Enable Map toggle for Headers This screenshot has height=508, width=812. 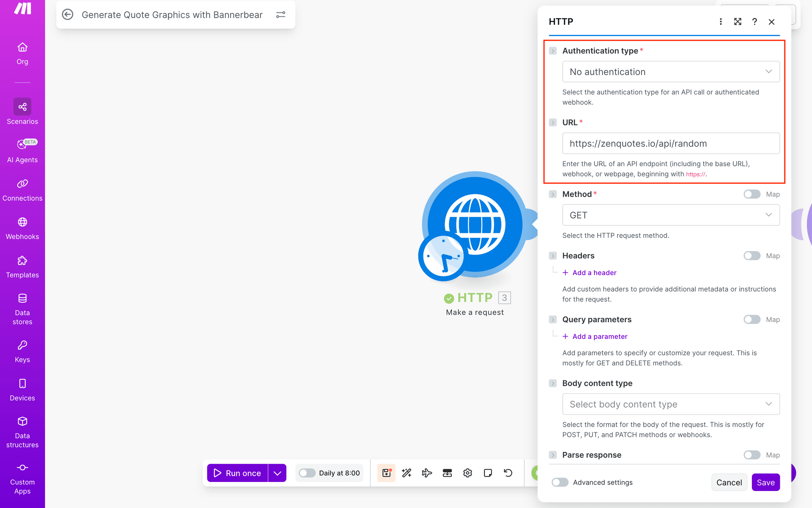click(x=752, y=256)
